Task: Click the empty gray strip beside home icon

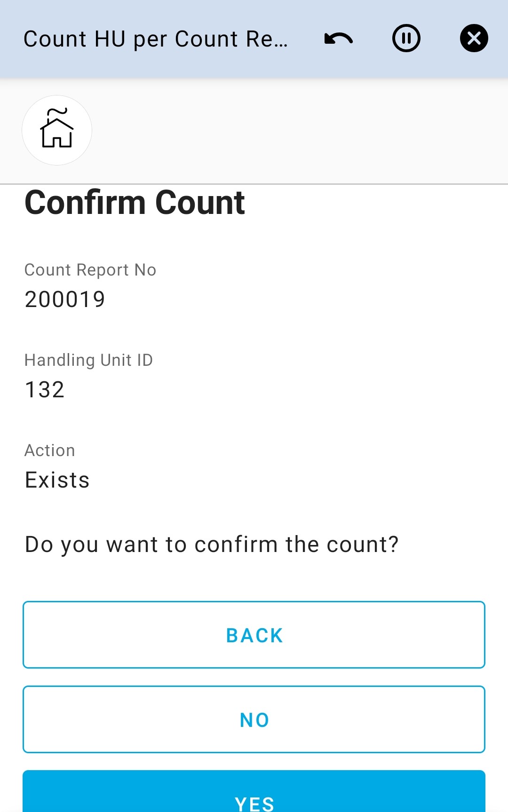Action: (x=301, y=130)
